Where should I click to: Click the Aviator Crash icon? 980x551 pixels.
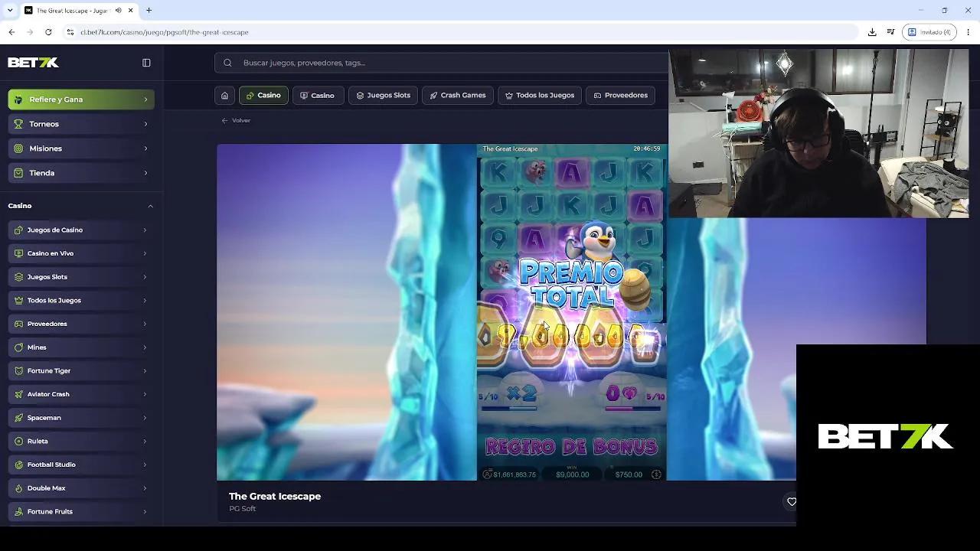click(18, 394)
